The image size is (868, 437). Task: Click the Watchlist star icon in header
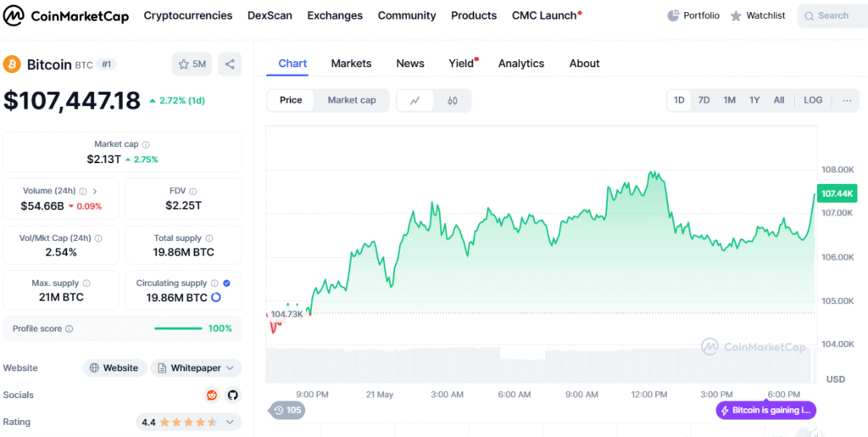click(736, 16)
